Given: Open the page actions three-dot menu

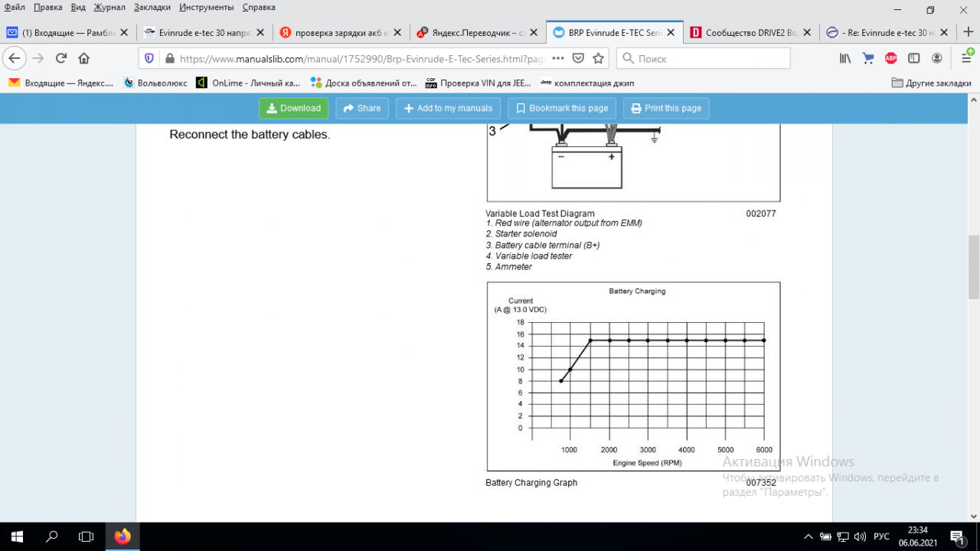Looking at the screenshot, I should tap(558, 58).
